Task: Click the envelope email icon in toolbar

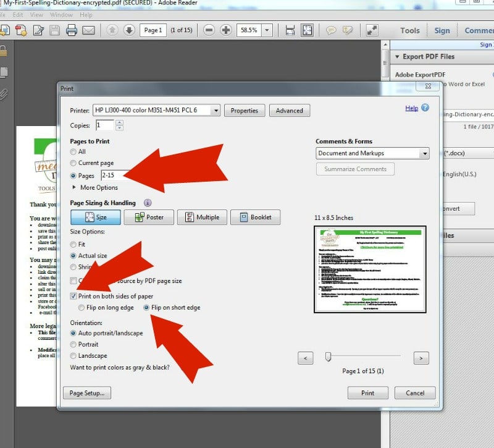Action: pos(88,30)
